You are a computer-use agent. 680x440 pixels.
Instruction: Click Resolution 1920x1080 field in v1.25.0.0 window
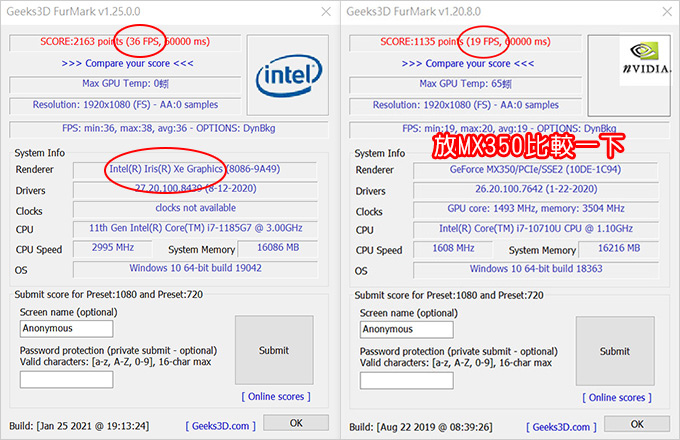click(x=125, y=105)
